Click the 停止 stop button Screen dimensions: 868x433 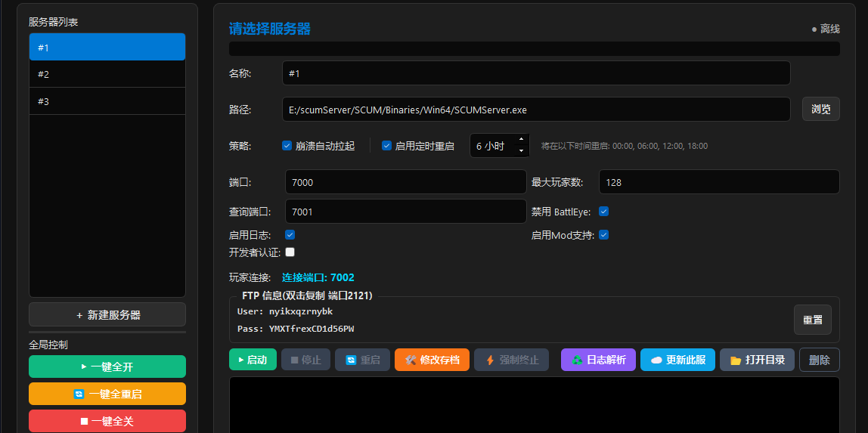click(305, 360)
